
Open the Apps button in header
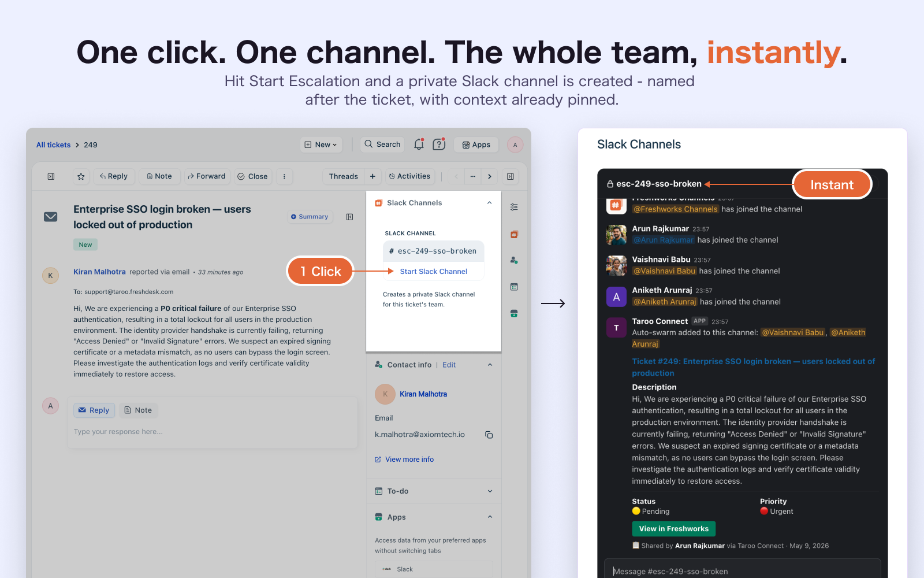(476, 144)
